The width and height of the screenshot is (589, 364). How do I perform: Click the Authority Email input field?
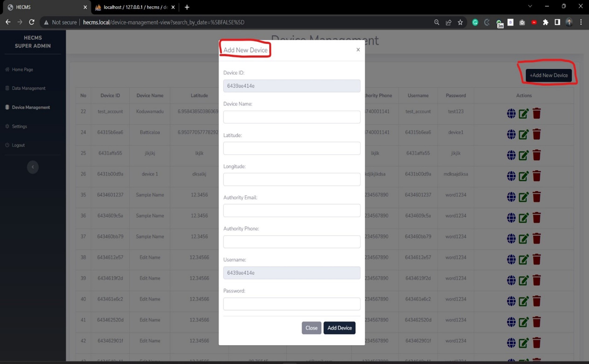(x=292, y=210)
